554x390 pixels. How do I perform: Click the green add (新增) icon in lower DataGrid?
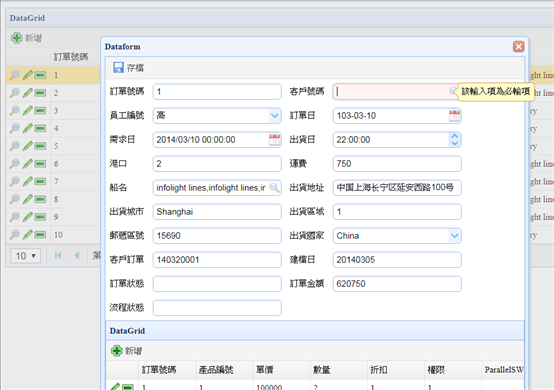click(x=117, y=350)
